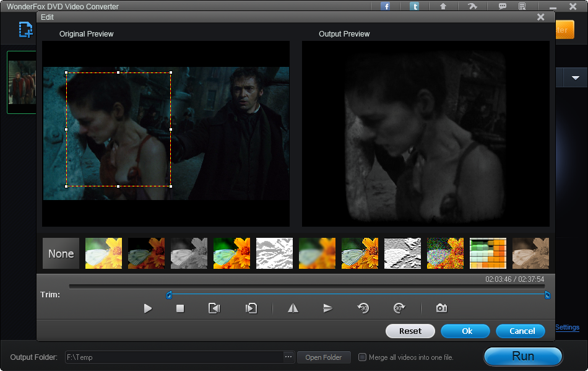Viewport: 588px width, 371px height.
Task: Enable Merge all videos into one file
Action: point(362,357)
